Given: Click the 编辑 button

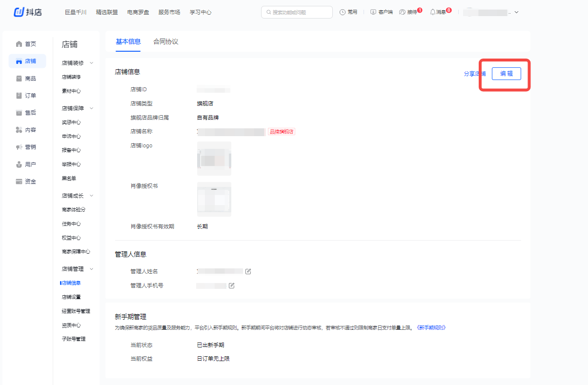Looking at the screenshot, I should click(506, 74).
